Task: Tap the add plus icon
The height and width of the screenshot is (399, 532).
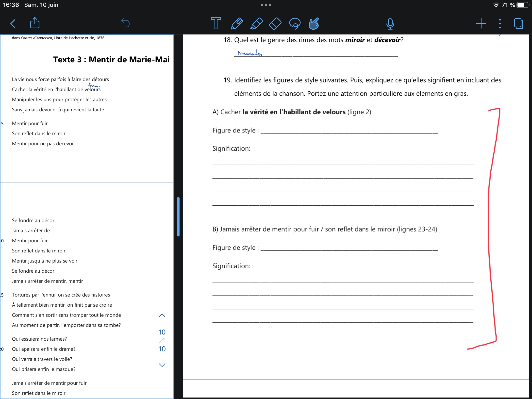Action: tap(481, 24)
